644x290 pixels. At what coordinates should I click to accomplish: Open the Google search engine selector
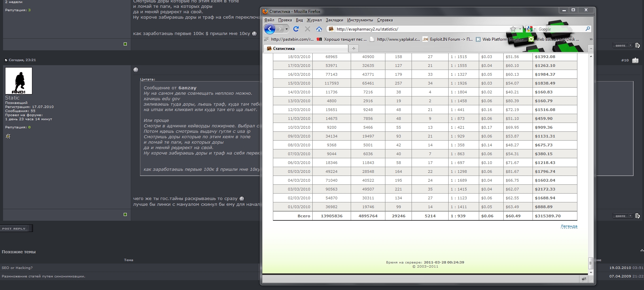(x=531, y=29)
